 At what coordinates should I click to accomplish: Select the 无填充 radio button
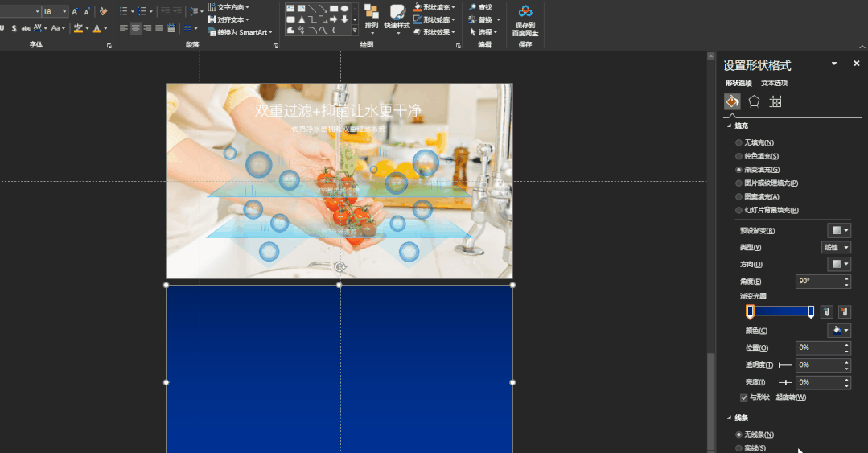click(738, 143)
